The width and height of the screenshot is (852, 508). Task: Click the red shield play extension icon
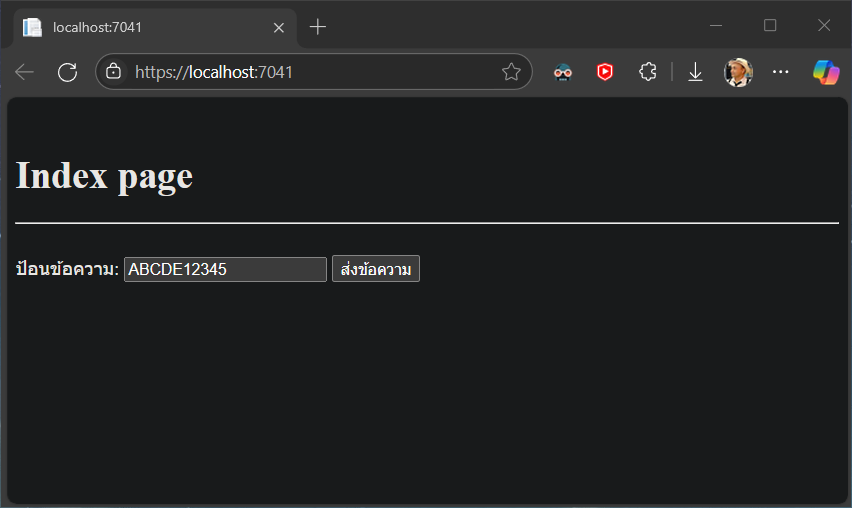point(605,72)
